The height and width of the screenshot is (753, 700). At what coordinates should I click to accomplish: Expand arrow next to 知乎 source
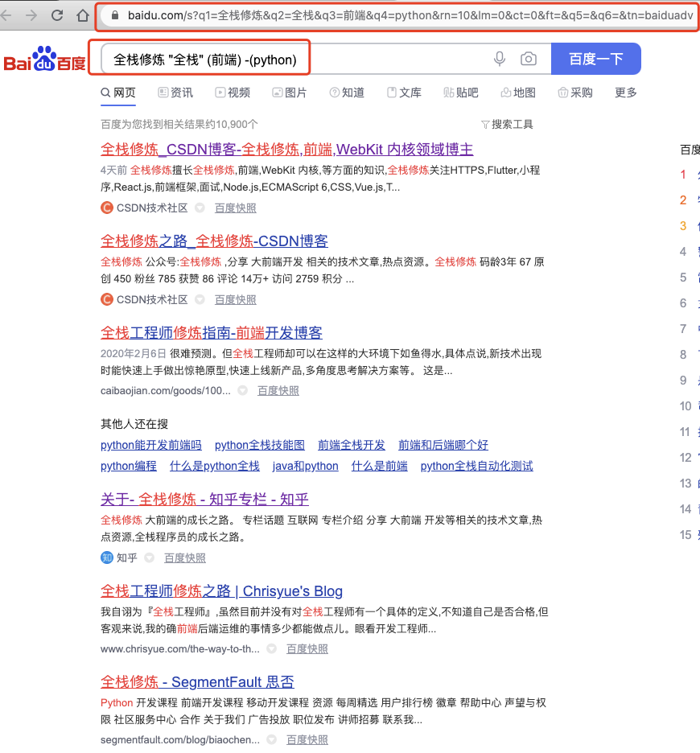pos(150,558)
